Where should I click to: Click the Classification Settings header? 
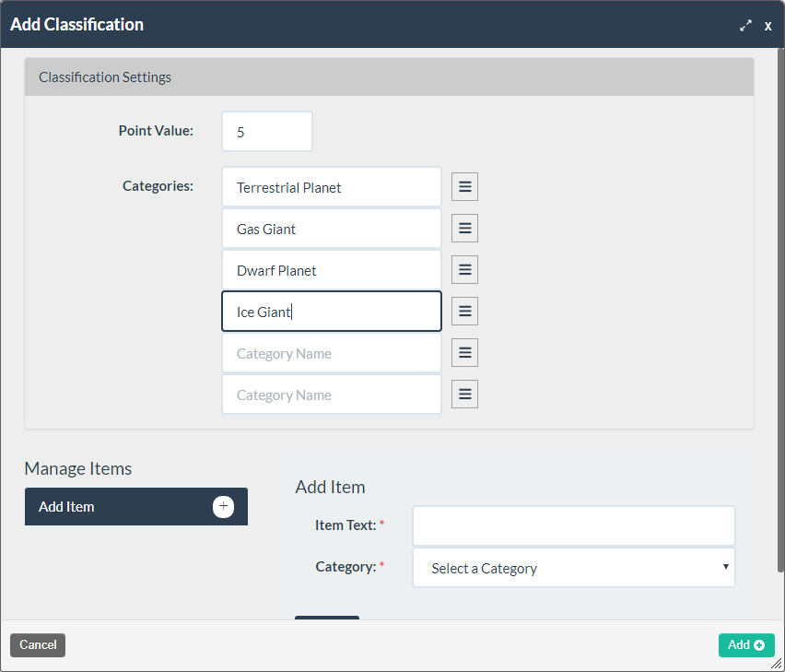[x=389, y=77]
